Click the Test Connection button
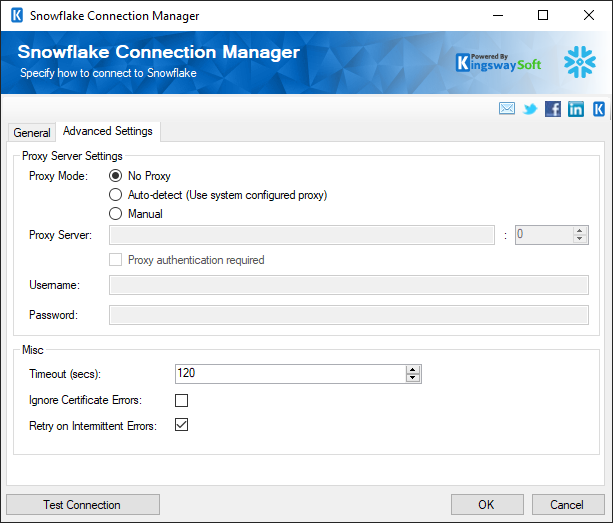The image size is (613, 523). click(x=83, y=505)
